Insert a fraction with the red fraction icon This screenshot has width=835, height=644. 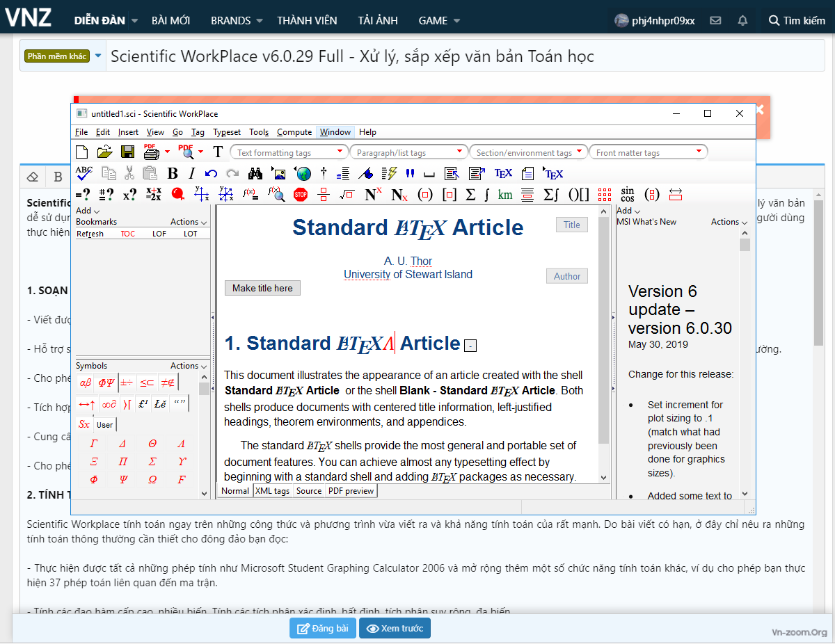coord(323,195)
